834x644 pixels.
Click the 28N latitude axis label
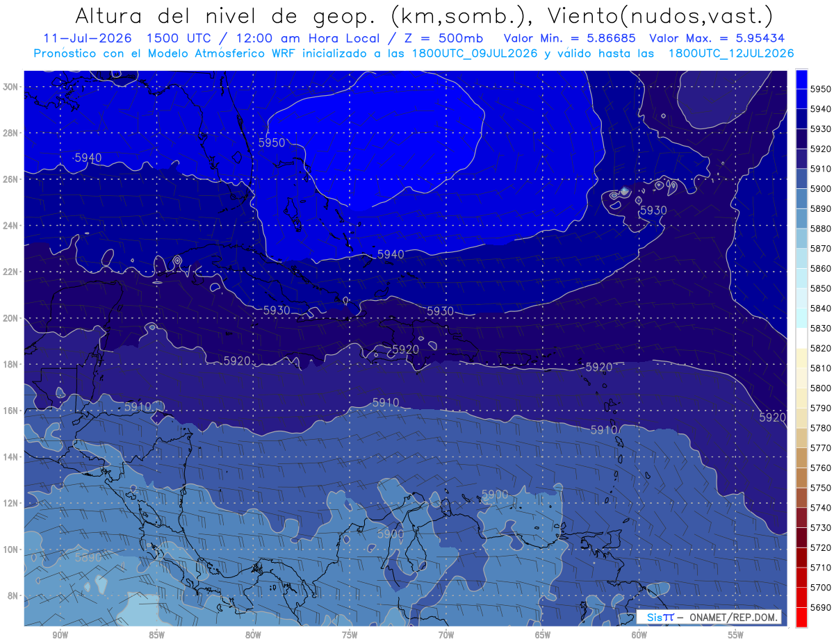pyautogui.click(x=10, y=133)
